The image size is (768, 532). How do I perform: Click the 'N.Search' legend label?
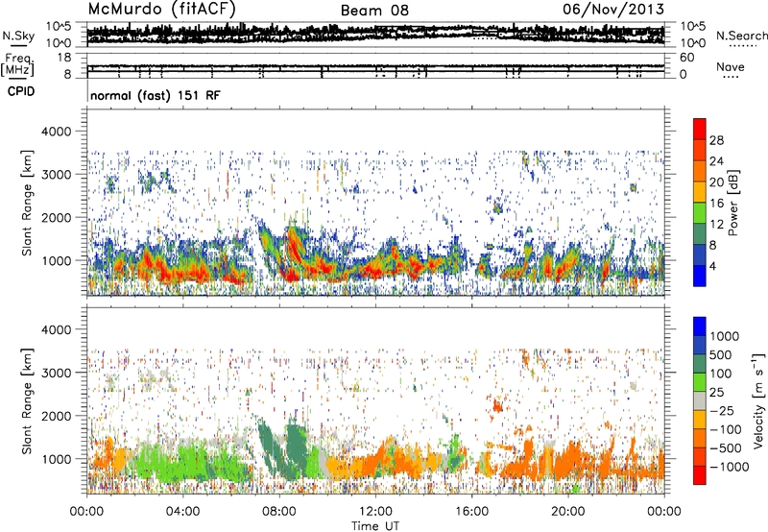pyautogui.click(x=742, y=36)
